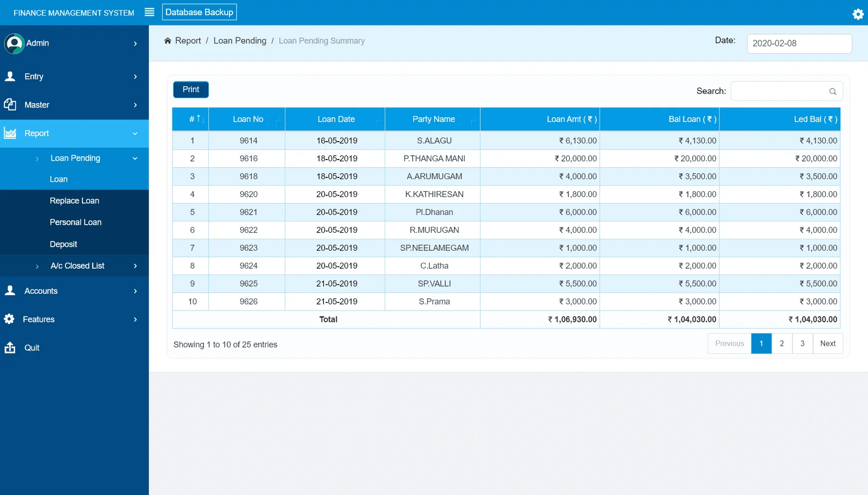Click the Report chart icon
Viewport: 868px width, 495px height.
tap(10, 133)
